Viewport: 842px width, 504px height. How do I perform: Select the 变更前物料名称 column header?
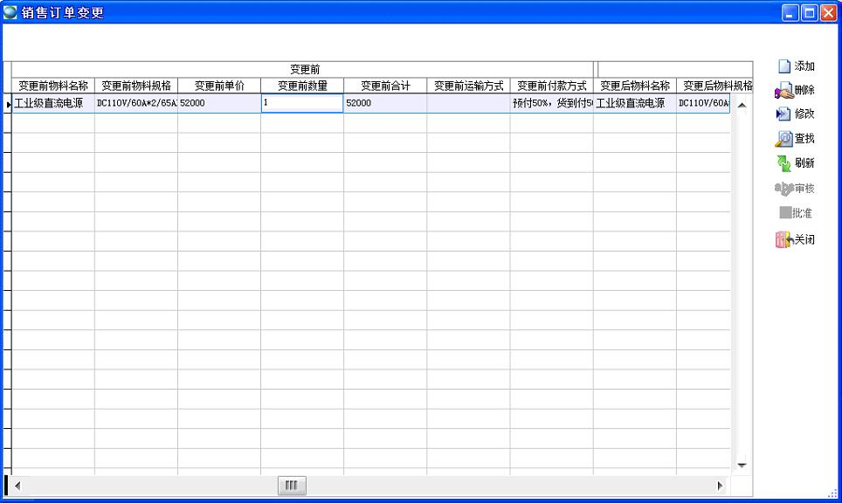tap(53, 86)
